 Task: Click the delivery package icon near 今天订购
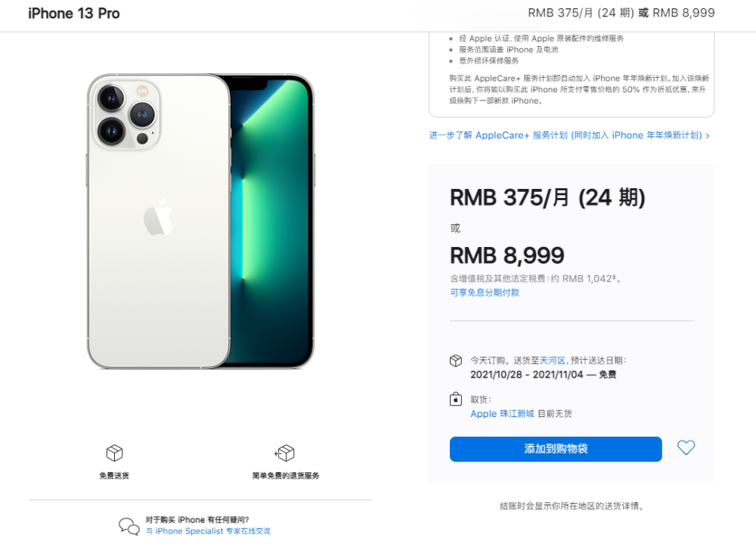click(x=456, y=360)
